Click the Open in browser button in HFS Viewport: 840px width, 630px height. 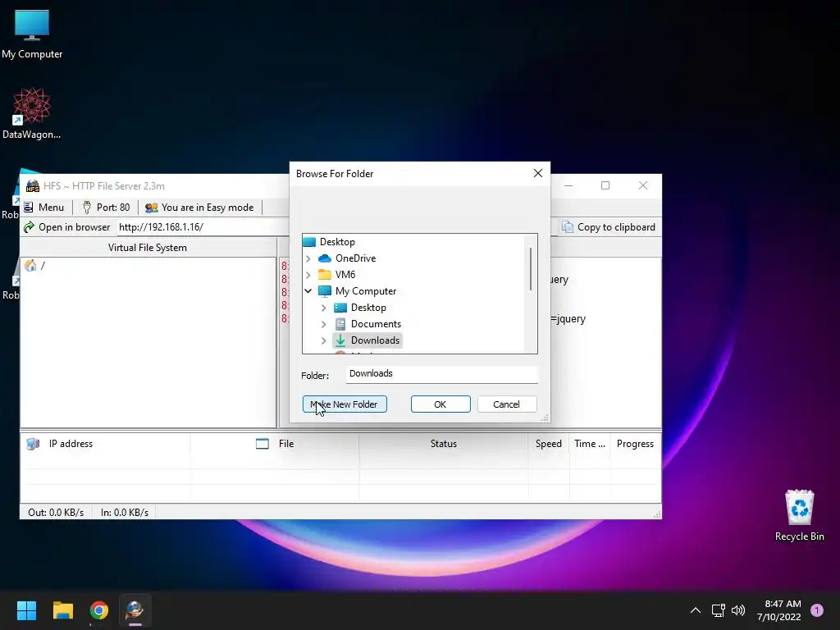(x=67, y=227)
